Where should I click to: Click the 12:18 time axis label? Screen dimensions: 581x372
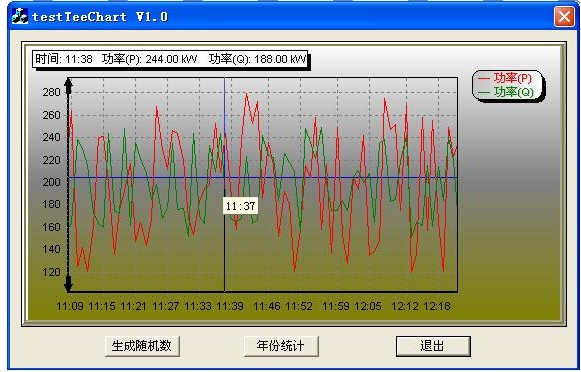tap(437, 306)
